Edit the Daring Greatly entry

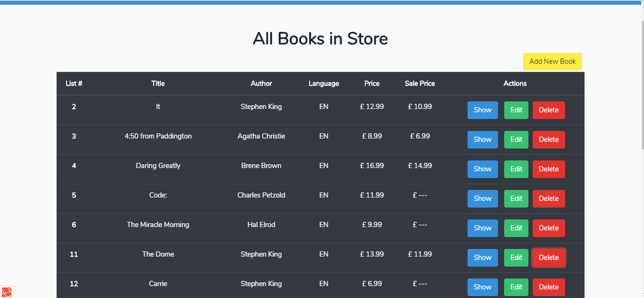[516, 169]
